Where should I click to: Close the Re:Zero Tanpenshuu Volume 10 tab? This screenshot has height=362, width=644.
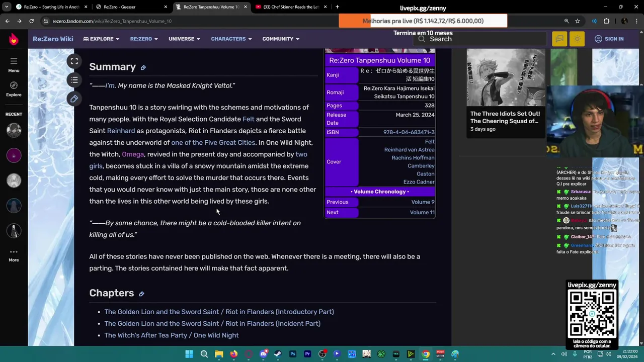pos(245,7)
